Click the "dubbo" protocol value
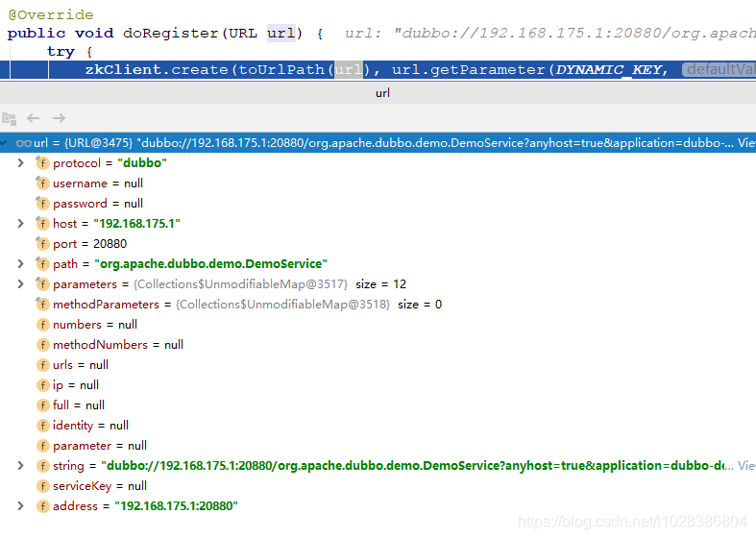Viewport: 756px width, 539px height. (142, 163)
